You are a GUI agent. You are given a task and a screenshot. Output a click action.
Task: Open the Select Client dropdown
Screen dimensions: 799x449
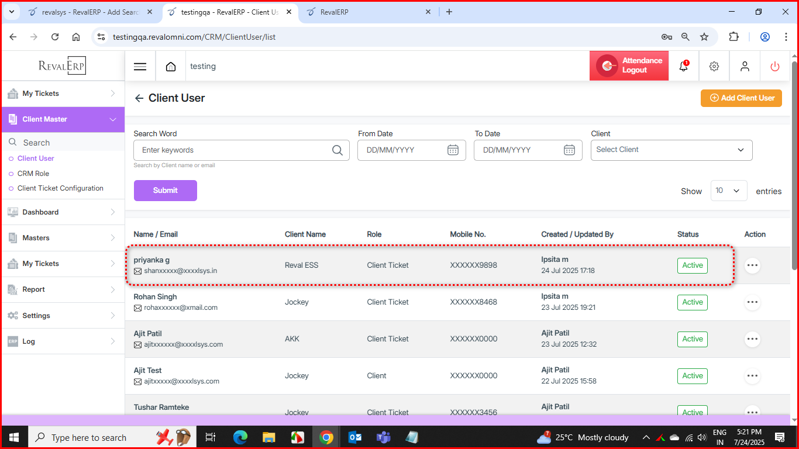coord(671,150)
